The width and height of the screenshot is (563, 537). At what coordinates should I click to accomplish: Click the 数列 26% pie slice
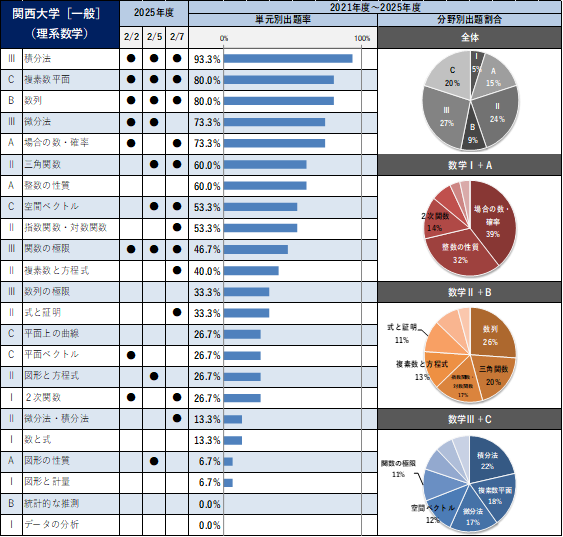click(x=490, y=335)
